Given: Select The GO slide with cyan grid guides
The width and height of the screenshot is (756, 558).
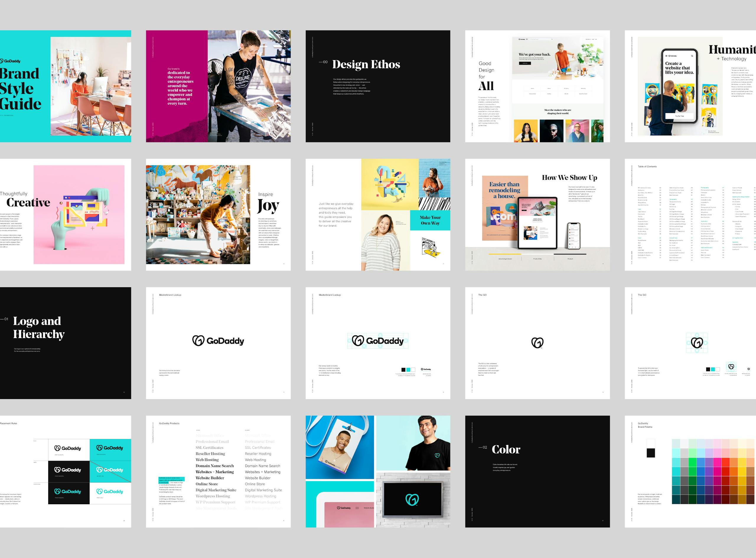Looking at the screenshot, I should [x=690, y=343].
